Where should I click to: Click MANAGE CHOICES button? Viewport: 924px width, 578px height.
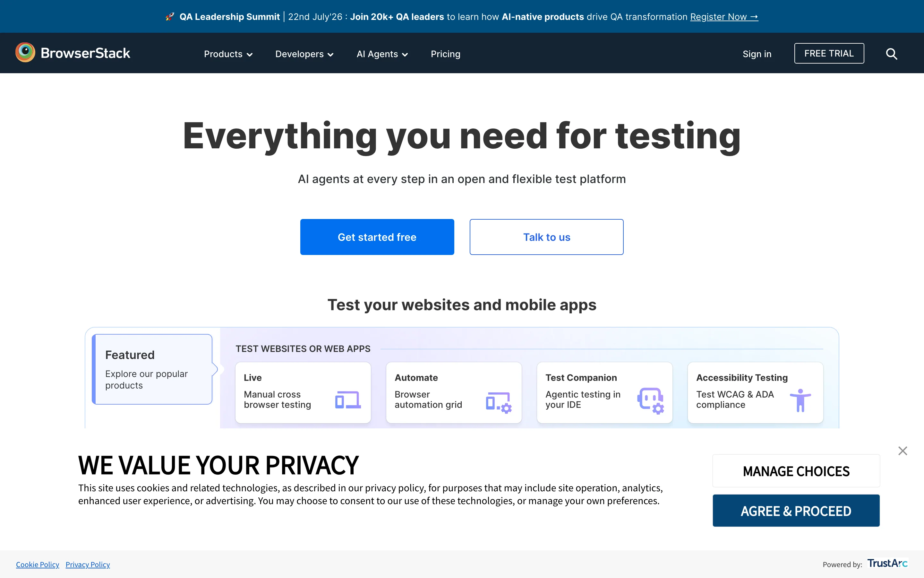coord(796,471)
